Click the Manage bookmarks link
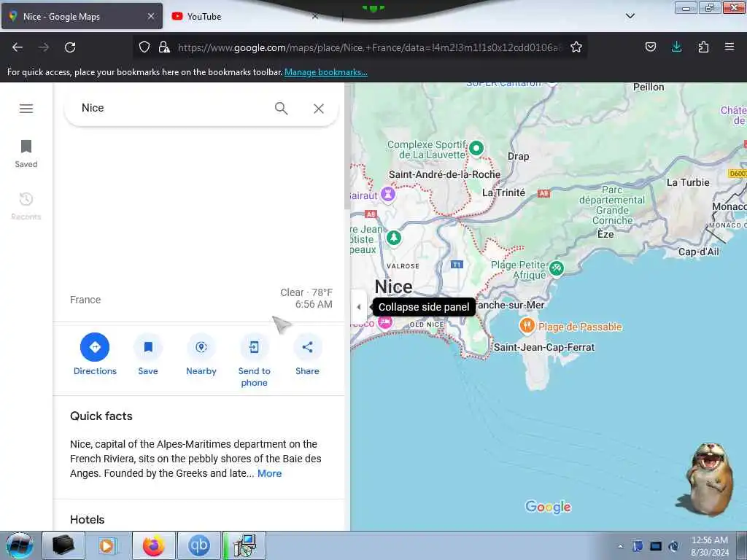Image resolution: width=747 pixels, height=560 pixels. point(326,72)
